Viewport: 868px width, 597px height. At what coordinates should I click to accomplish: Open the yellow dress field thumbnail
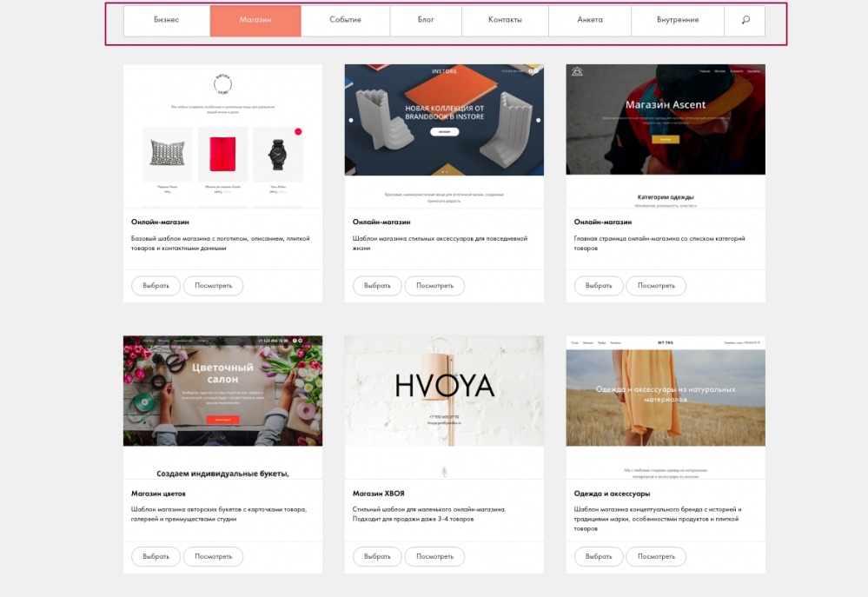click(666, 407)
